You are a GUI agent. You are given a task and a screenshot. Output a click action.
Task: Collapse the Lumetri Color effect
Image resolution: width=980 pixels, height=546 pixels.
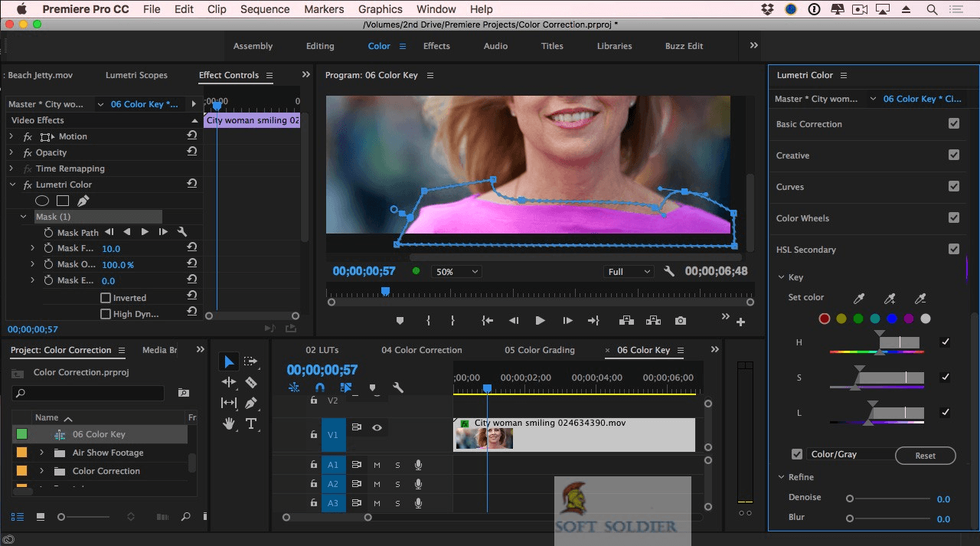tap(12, 185)
